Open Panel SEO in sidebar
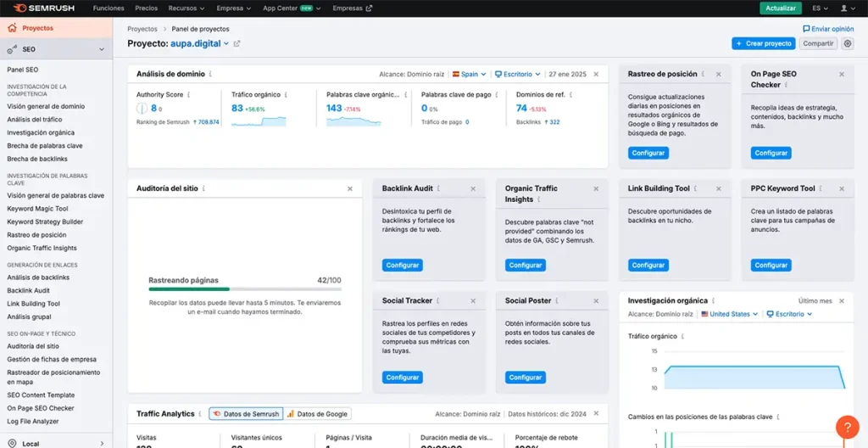The height and width of the screenshot is (448, 868). coord(23,70)
